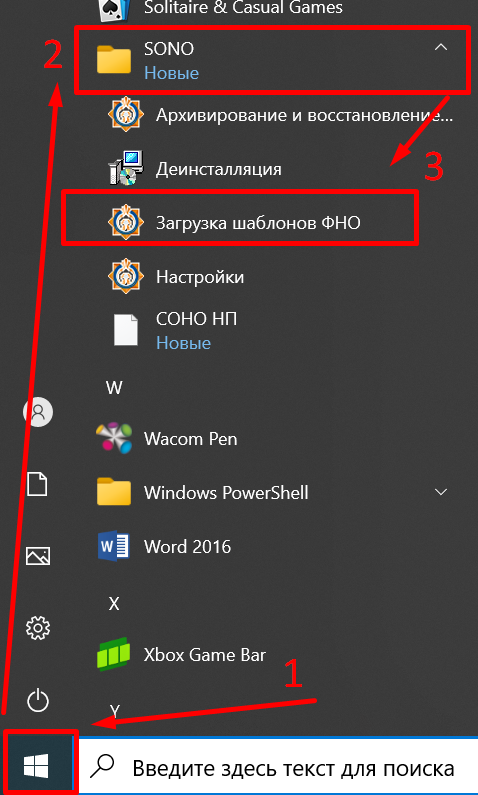Collapse the SONO folder chevron
The image size is (478, 795).
441,47
